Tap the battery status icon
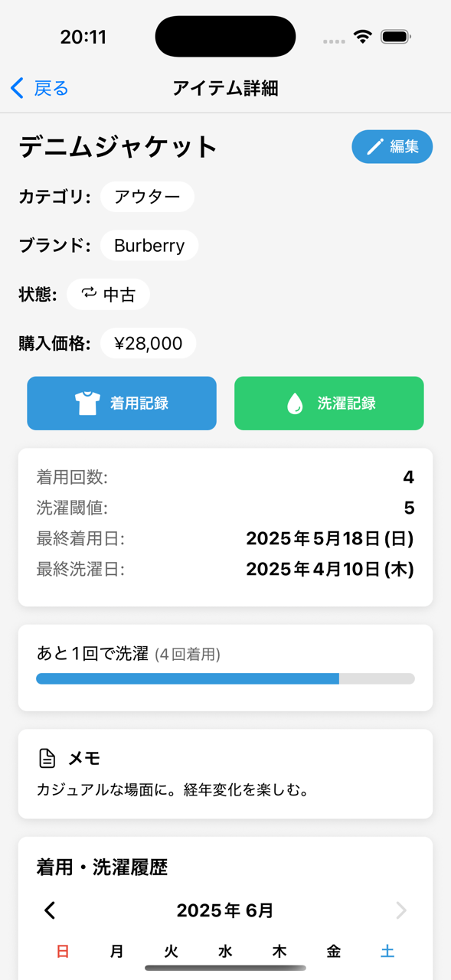The image size is (451, 980). point(396,37)
